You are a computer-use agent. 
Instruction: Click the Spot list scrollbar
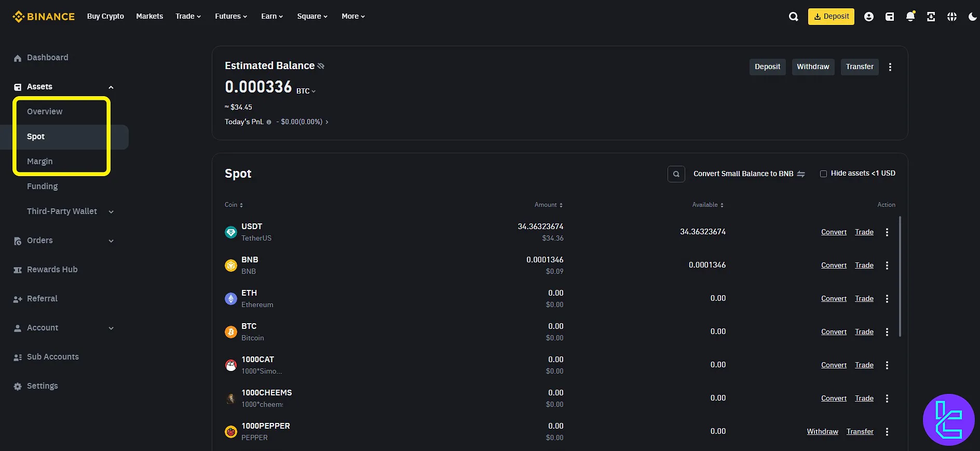coord(900,277)
